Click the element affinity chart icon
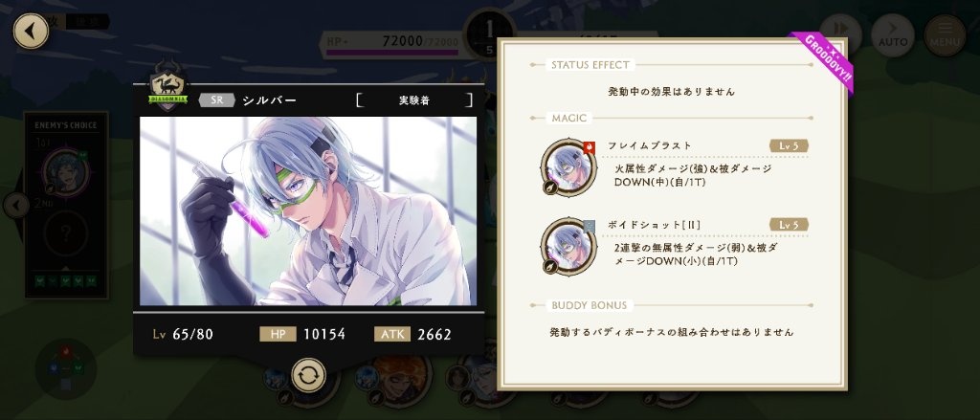The image size is (980, 420). [66, 368]
